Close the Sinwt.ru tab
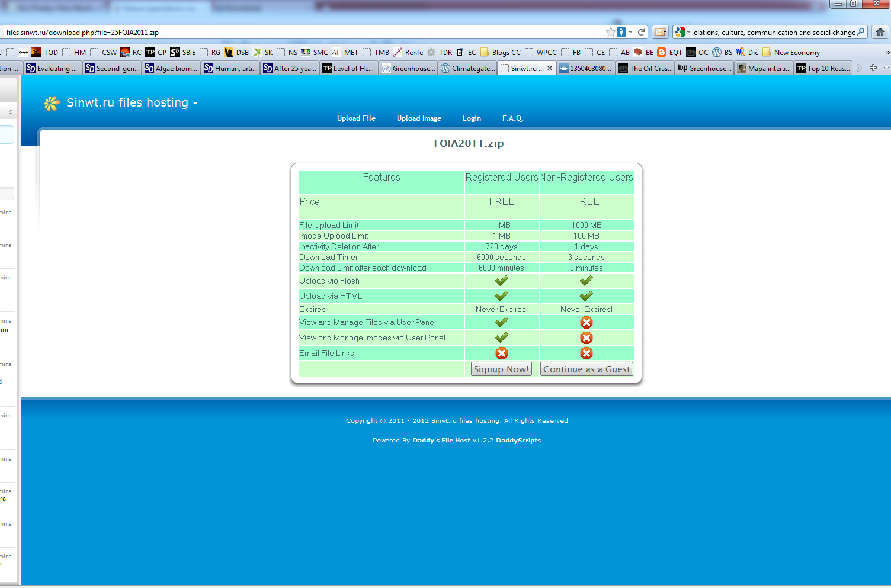 point(550,68)
